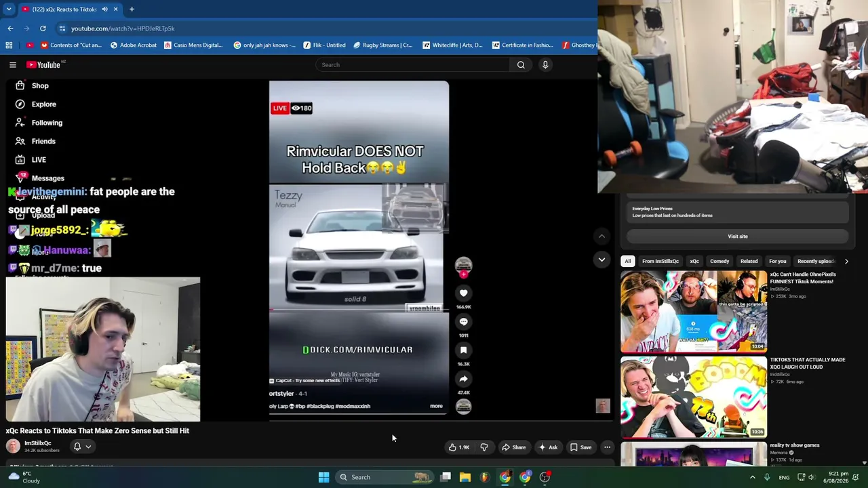Click the ImStillxQc channel avatar
868x488 pixels.
click(x=13, y=446)
